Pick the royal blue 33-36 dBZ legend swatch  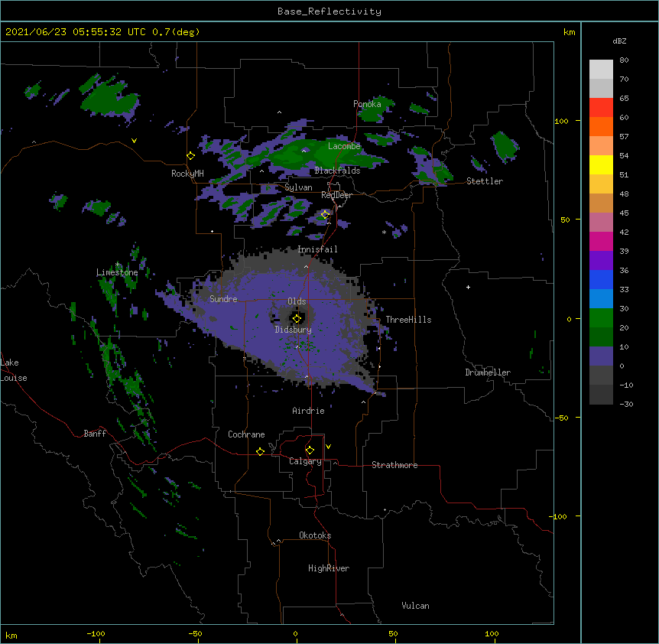[x=601, y=279]
